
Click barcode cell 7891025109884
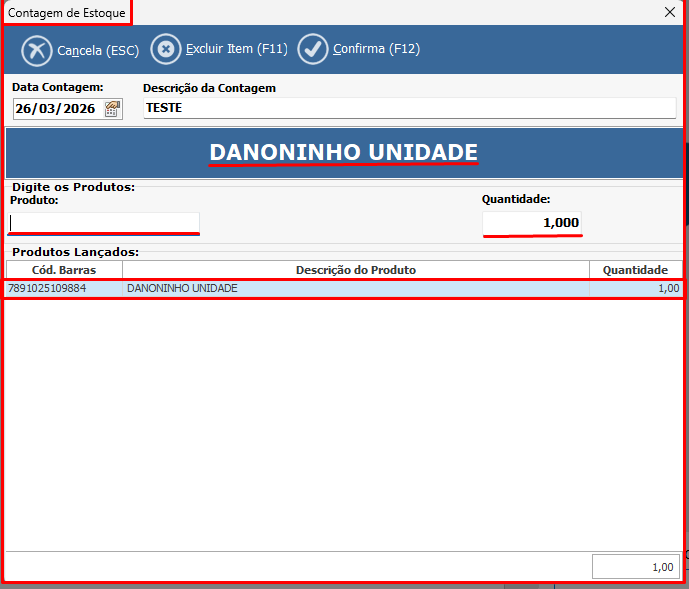pos(64,288)
